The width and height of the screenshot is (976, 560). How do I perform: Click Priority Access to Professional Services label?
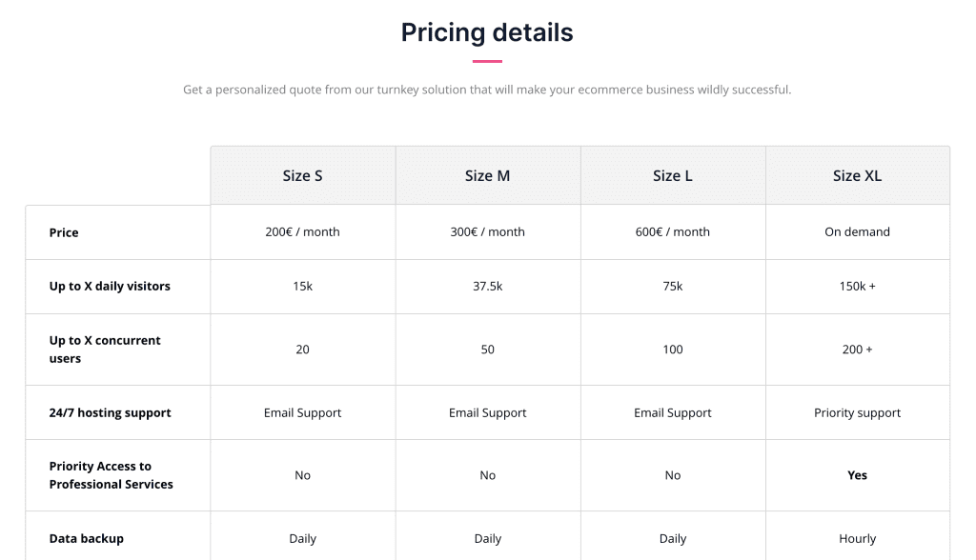pos(111,475)
